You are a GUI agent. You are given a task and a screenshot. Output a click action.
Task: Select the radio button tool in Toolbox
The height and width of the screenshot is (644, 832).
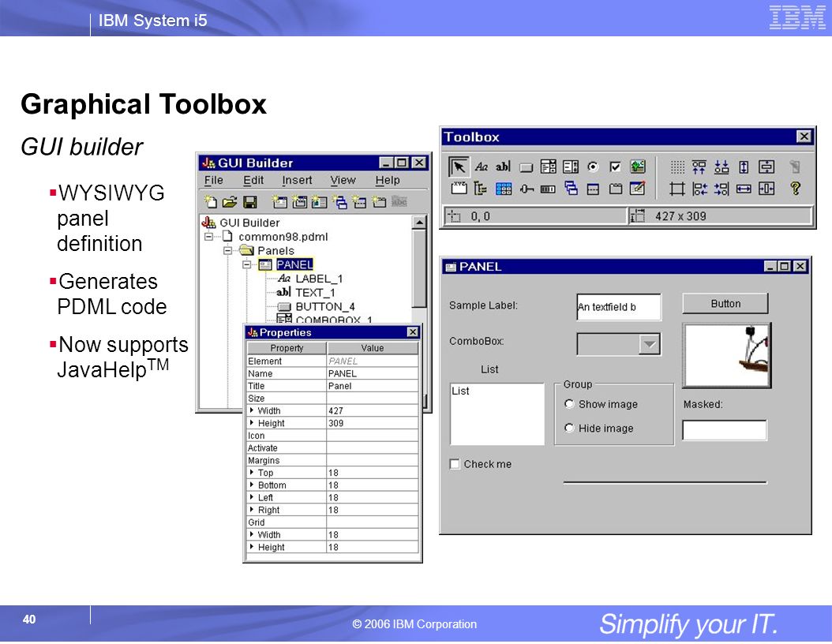(593, 167)
